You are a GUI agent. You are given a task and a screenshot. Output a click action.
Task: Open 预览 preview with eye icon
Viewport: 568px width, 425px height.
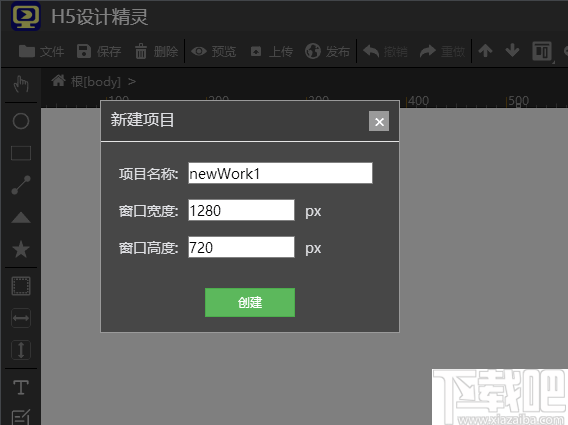click(x=213, y=51)
